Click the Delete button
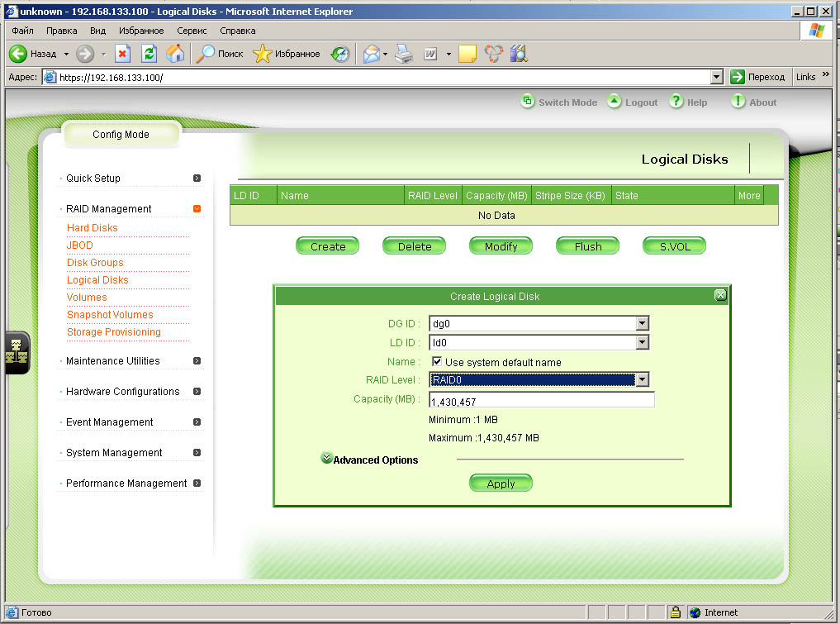Viewport: 840px width, 624px height. point(415,246)
